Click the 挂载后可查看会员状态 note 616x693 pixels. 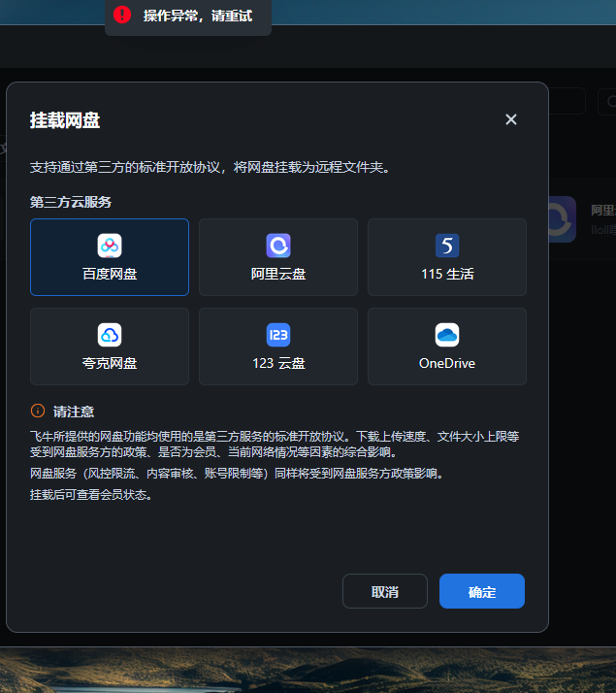point(91,495)
